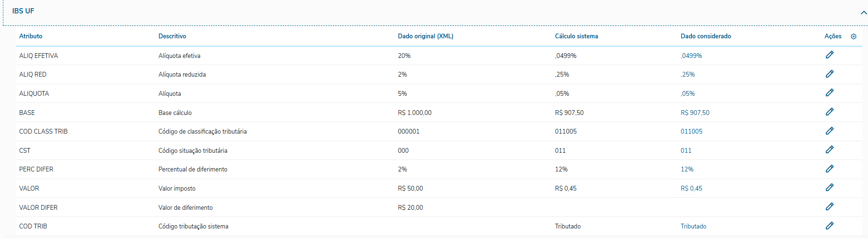Click the Cálculo sistema column header
The height and width of the screenshot is (239, 868).
576,36
